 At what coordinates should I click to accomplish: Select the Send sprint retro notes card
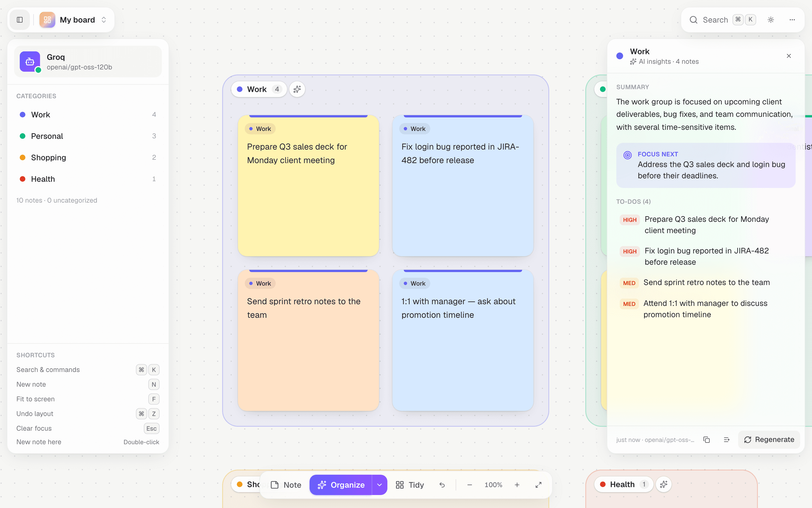pyautogui.click(x=308, y=340)
